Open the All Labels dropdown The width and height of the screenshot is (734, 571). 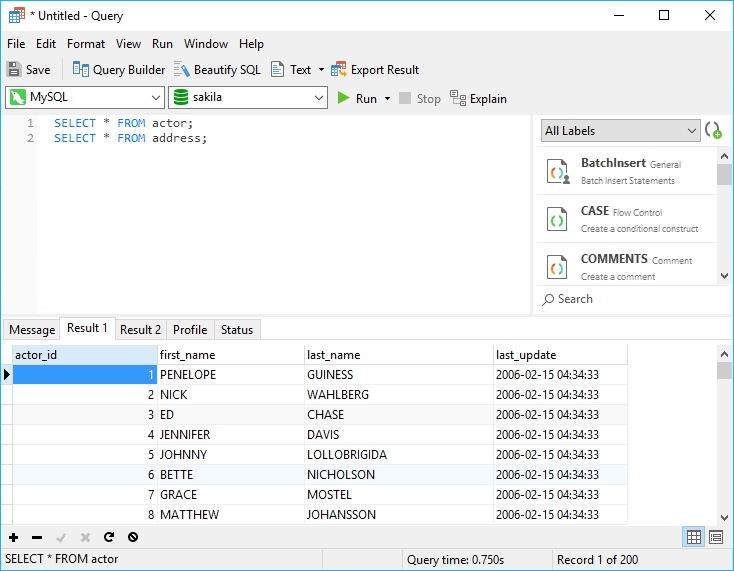click(x=620, y=131)
